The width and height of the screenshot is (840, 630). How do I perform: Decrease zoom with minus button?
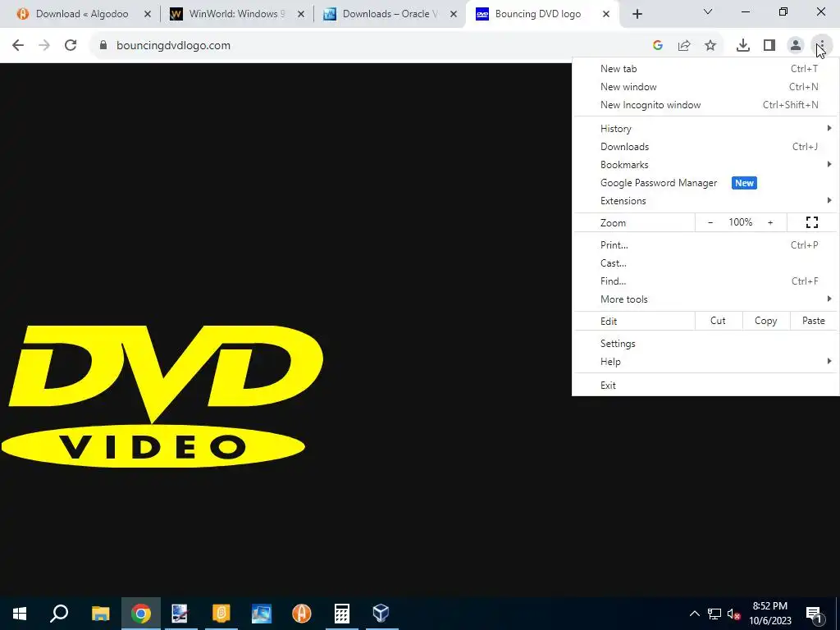tap(710, 222)
